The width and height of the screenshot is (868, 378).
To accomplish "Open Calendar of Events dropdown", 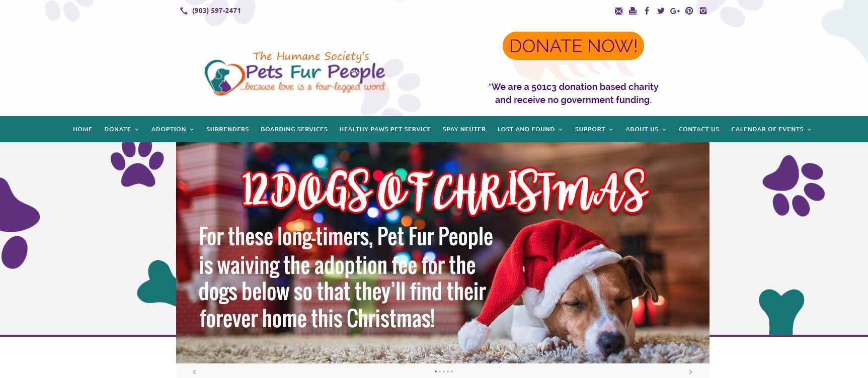I will tap(771, 129).
